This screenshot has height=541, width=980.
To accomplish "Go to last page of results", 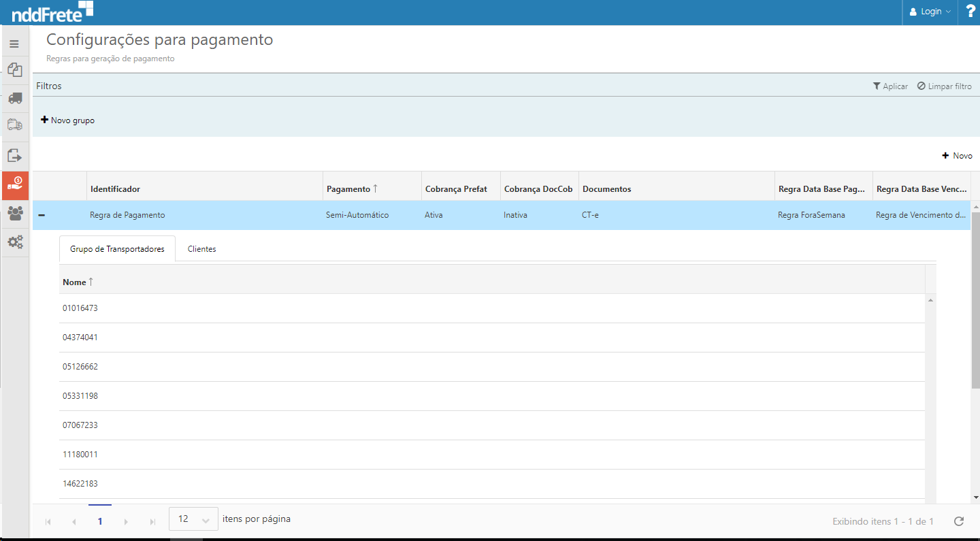I will [x=152, y=522].
